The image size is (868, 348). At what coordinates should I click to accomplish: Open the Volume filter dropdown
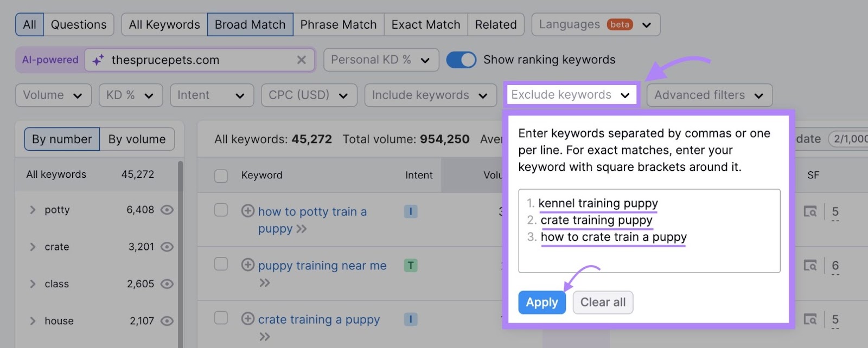(x=53, y=95)
